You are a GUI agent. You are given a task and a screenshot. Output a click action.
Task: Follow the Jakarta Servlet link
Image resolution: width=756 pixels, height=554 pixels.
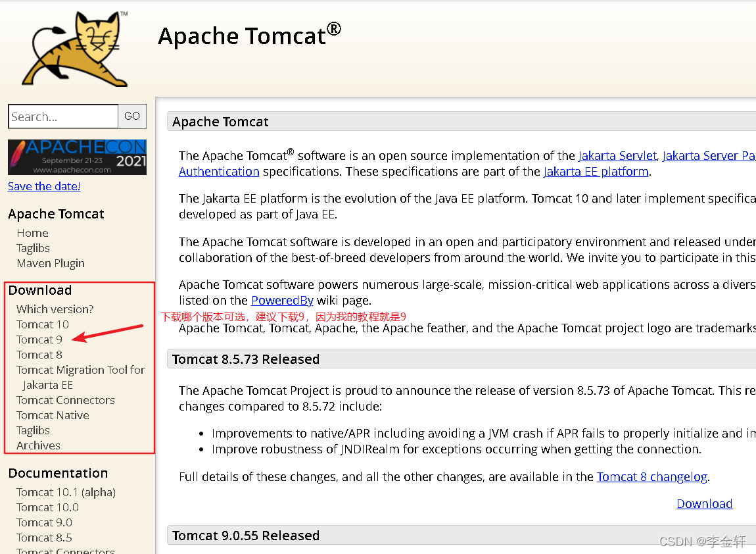pos(617,156)
